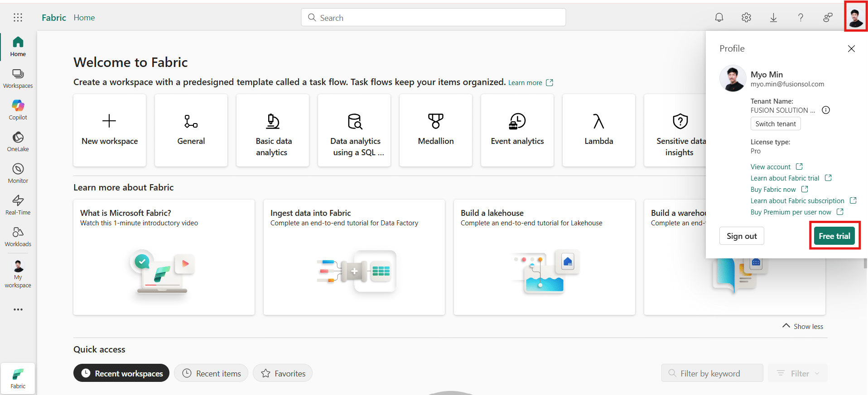This screenshot has width=868, height=395.
Task: Click the Myo Min profile name
Action: coord(767,75)
